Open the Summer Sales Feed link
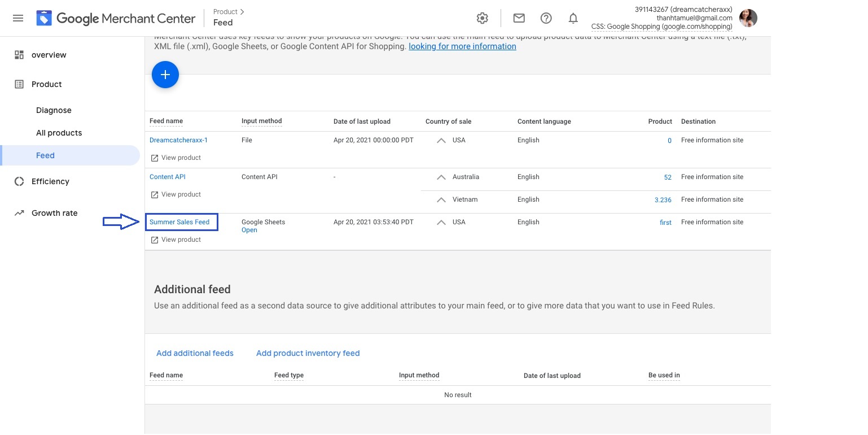 coord(179,222)
